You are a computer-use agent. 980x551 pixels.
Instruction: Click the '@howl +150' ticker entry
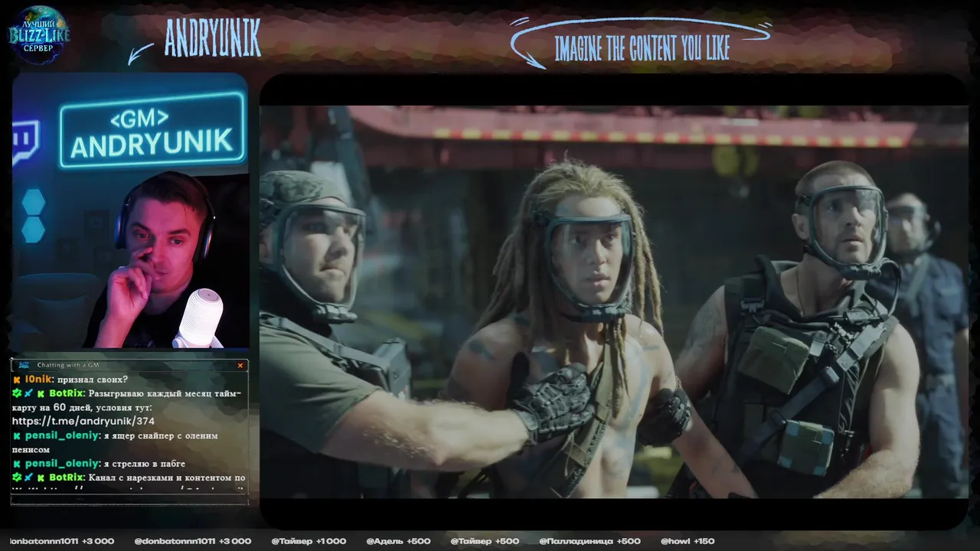point(688,541)
